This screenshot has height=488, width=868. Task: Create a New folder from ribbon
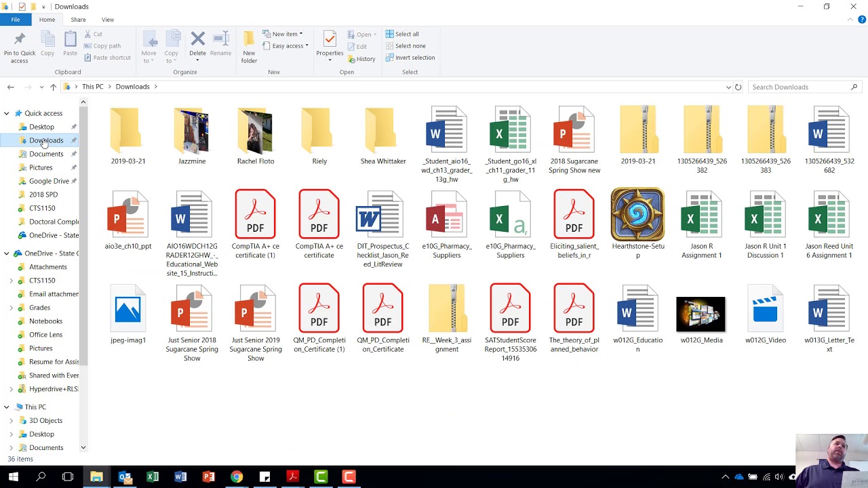coord(249,47)
